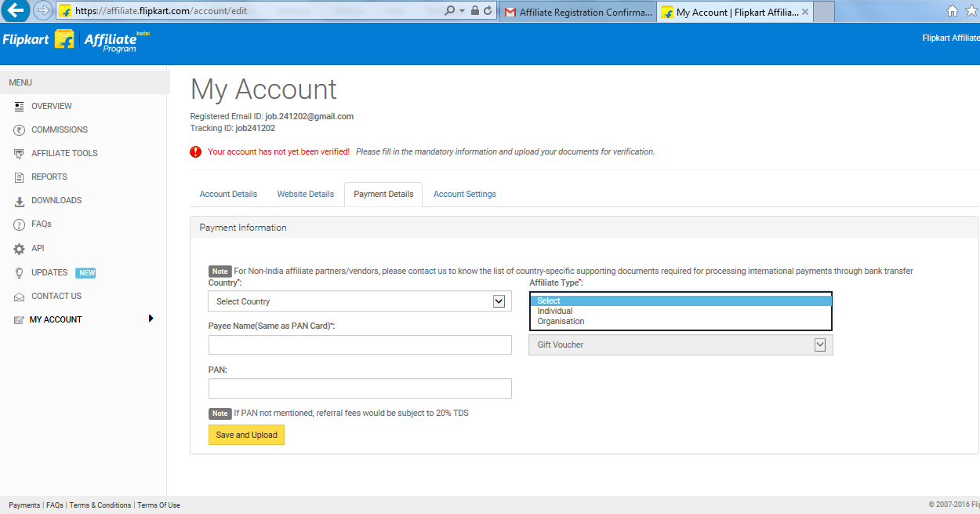Click the API gear icon
The width and height of the screenshot is (980, 514).
coord(20,249)
